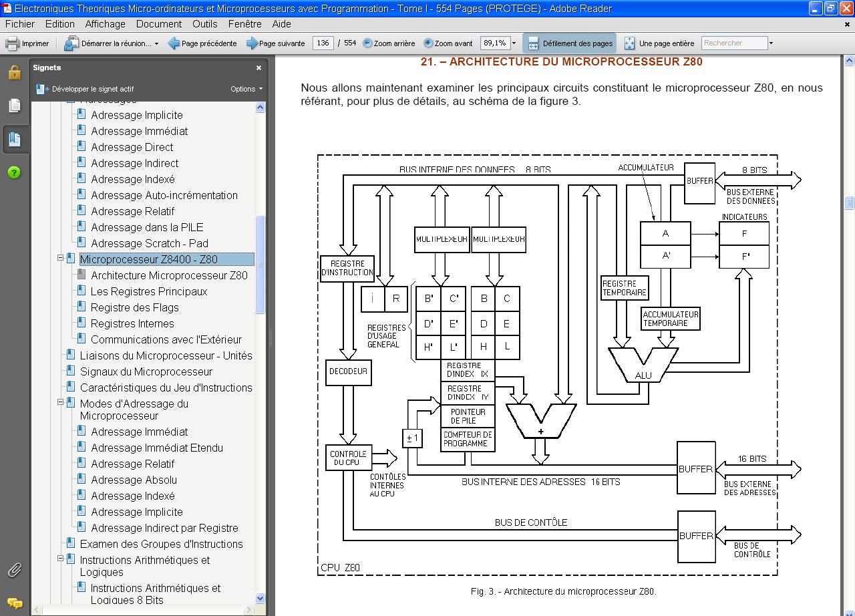The width and height of the screenshot is (855, 616).
Task: Open the Démarrer la réunion menu
Action: [x=112, y=43]
